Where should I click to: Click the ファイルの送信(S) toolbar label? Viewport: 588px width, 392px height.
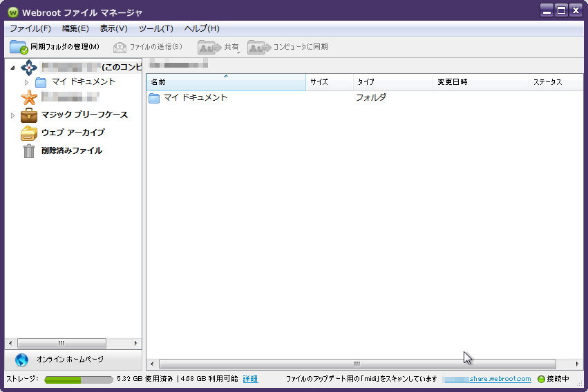(x=156, y=47)
